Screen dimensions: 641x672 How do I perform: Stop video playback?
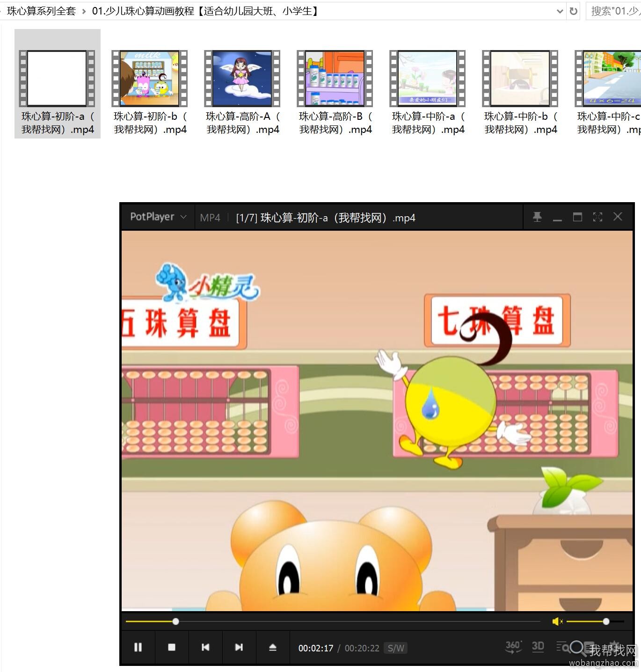click(171, 647)
